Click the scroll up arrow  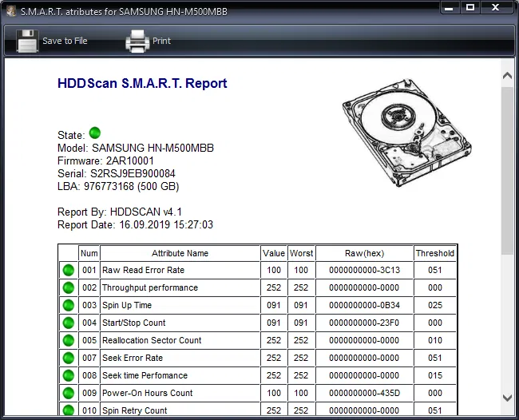click(507, 76)
